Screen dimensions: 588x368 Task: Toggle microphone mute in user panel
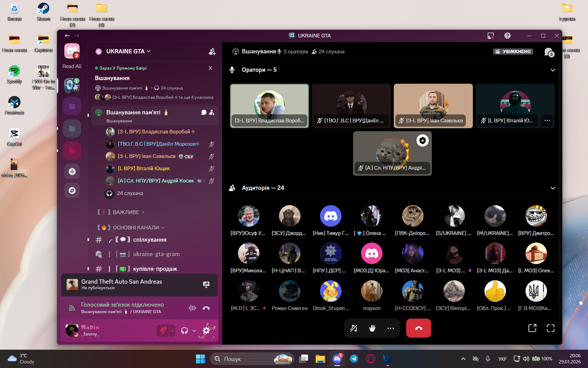[x=163, y=330]
